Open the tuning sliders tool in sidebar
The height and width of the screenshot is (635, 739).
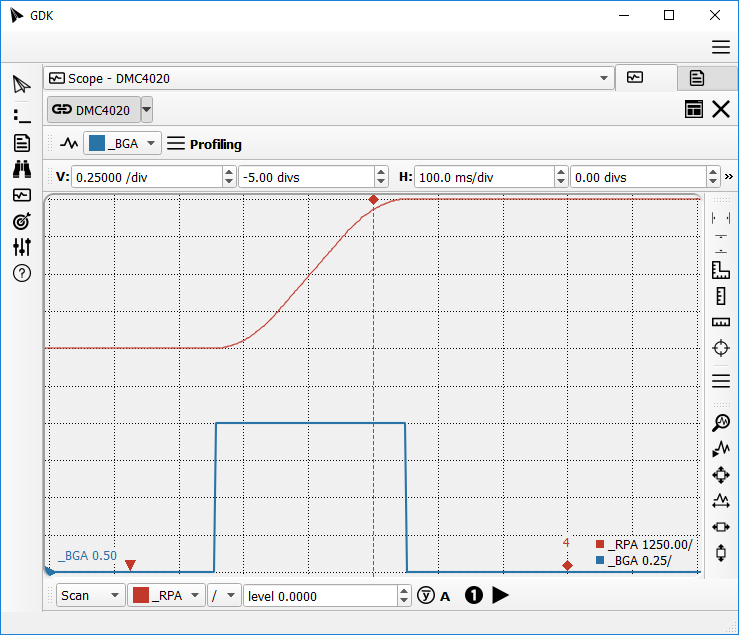click(x=21, y=247)
